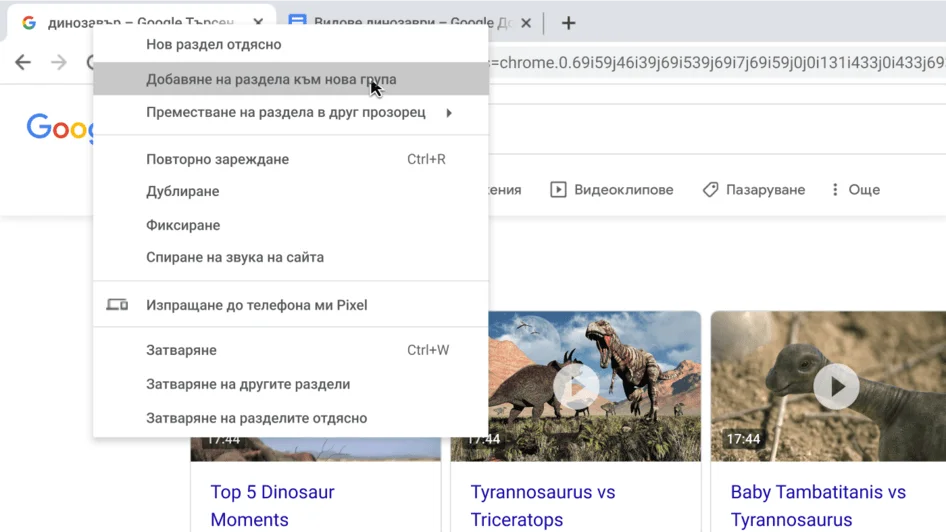Click the phone device icon in menu

[117, 305]
